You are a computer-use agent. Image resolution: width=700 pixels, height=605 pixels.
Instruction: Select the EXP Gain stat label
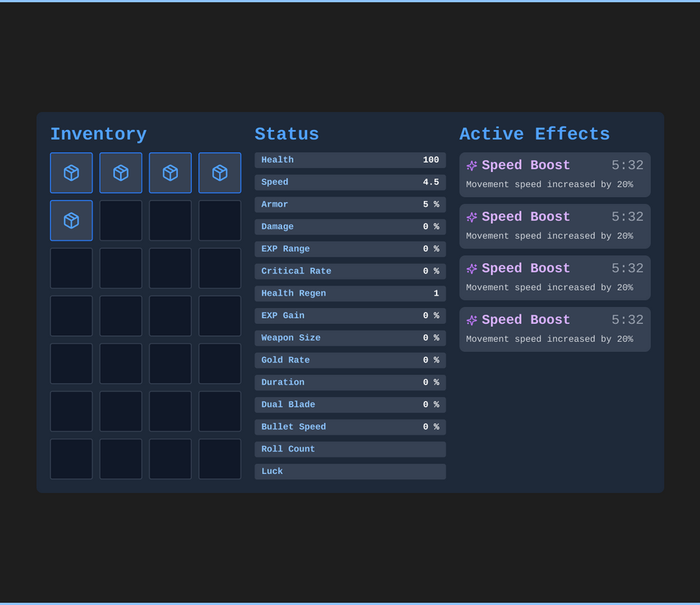283,315
